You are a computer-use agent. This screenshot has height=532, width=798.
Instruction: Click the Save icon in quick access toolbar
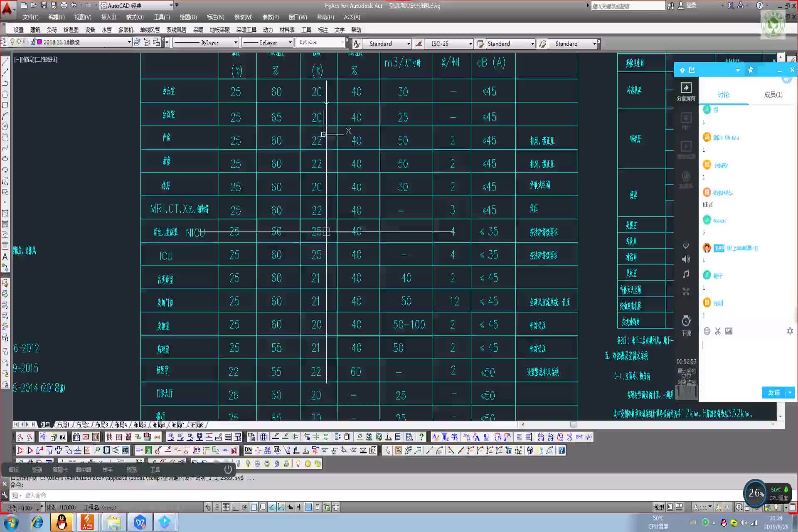pyautogui.click(x=44, y=5)
